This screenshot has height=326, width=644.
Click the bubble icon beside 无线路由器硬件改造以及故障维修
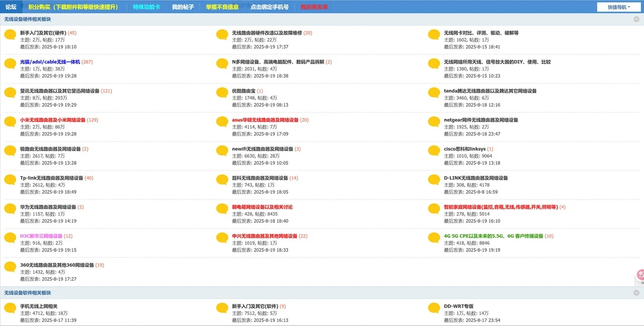click(x=222, y=35)
